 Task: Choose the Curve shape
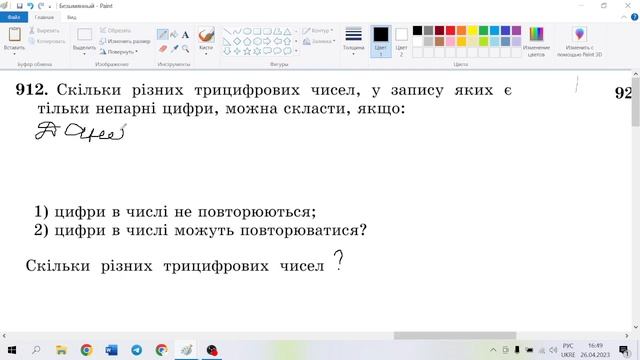pos(237,31)
